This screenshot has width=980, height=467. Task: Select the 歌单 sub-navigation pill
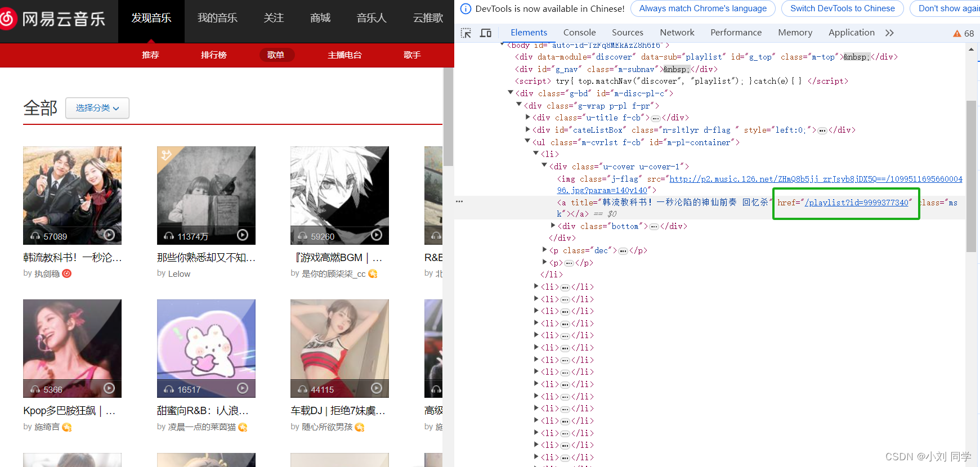(x=276, y=55)
